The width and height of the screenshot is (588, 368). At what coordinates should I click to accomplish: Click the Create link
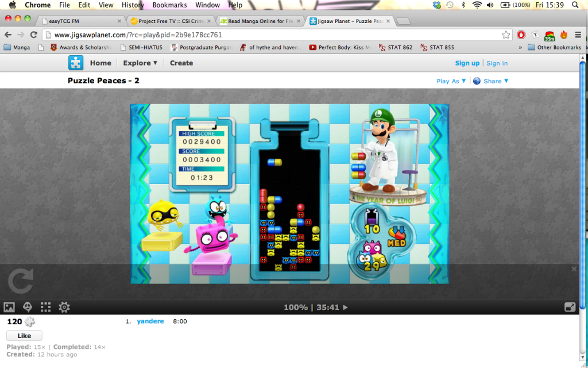coord(181,63)
